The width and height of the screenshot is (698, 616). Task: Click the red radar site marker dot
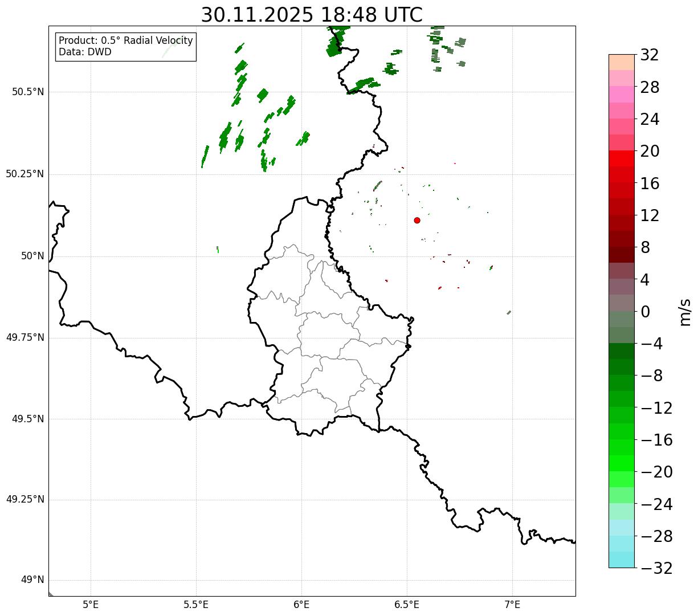(x=417, y=220)
